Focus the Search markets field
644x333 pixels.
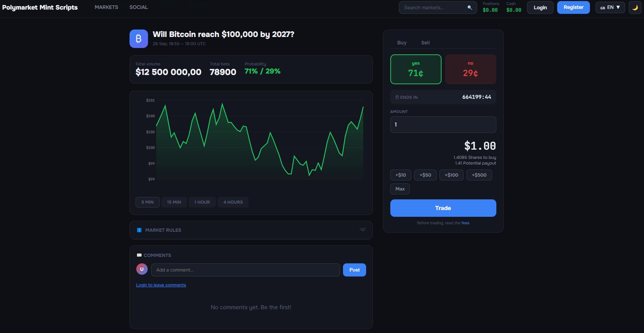pyautogui.click(x=438, y=7)
